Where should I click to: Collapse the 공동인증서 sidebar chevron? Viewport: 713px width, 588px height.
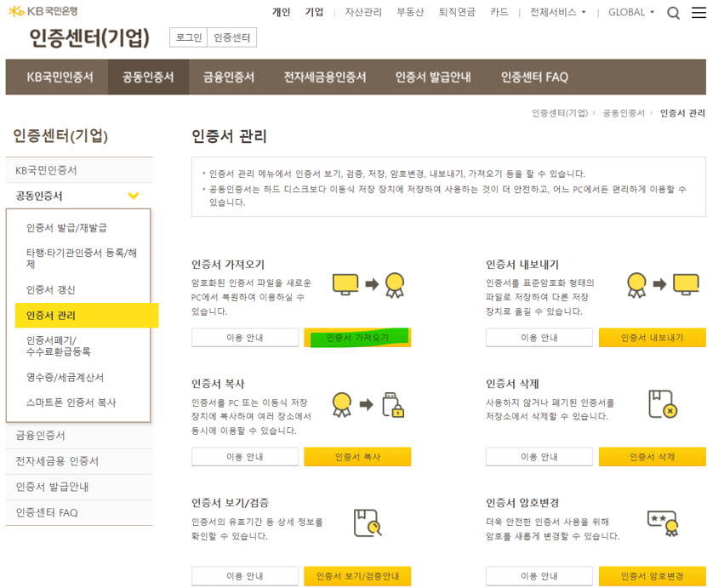(134, 196)
